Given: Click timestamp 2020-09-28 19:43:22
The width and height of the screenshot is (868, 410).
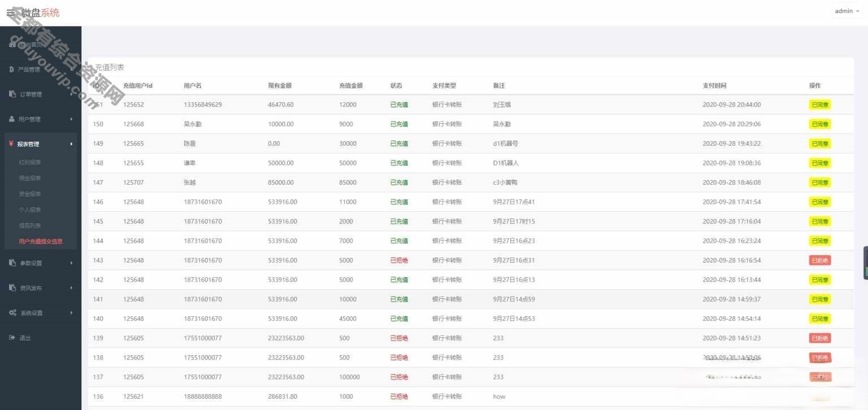Looking at the screenshot, I should [x=732, y=143].
